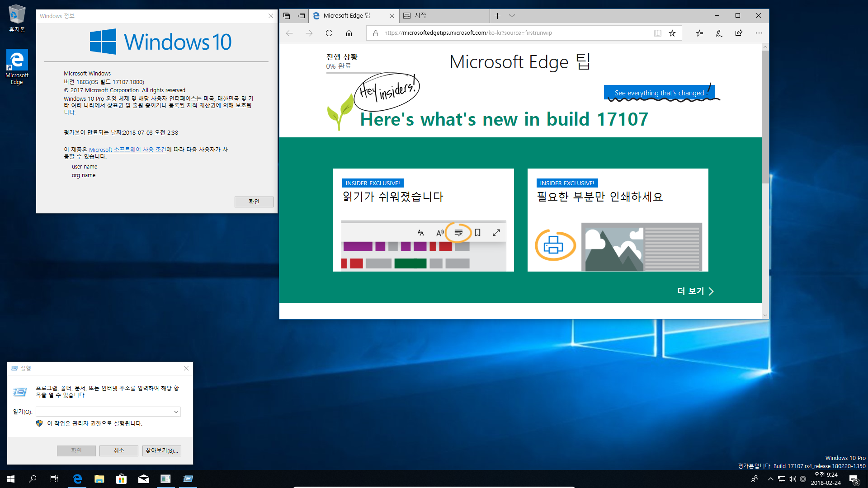
Task: Click the Edge home button icon
Action: 350,33
